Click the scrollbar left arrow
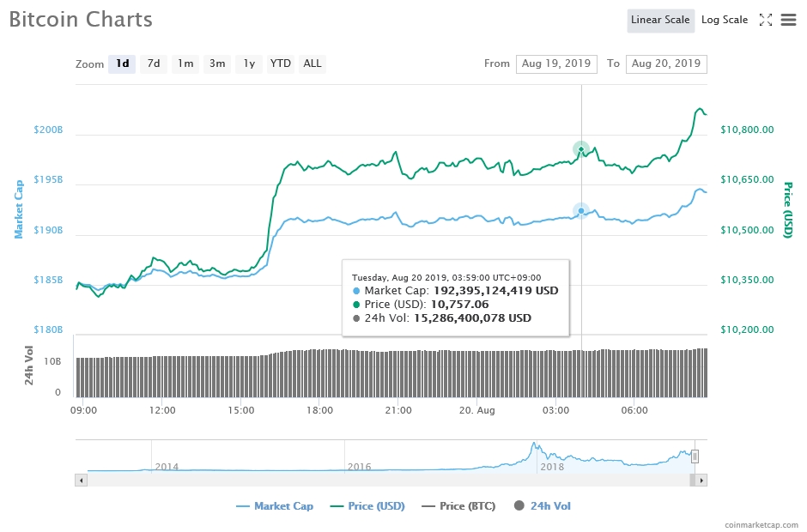Screen dimensions: 807x532 [x=82, y=481]
